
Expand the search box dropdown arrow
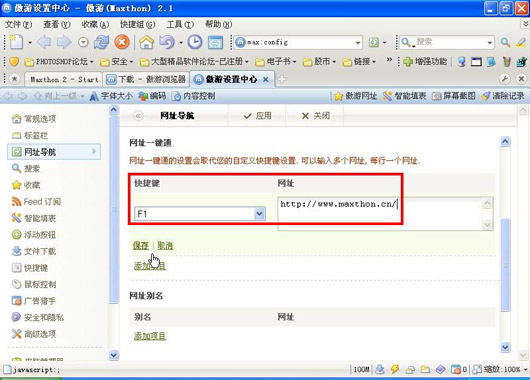(x=489, y=43)
